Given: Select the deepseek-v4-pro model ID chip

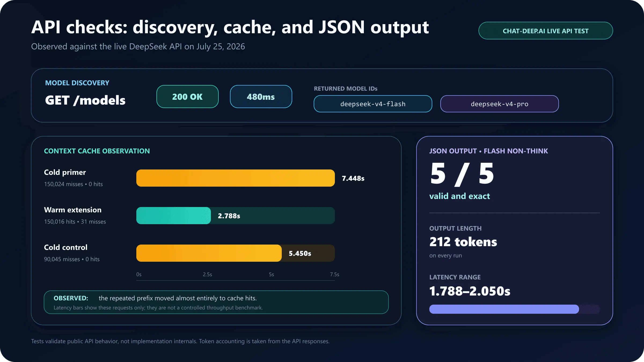Looking at the screenshot, I should pos(499,104).
